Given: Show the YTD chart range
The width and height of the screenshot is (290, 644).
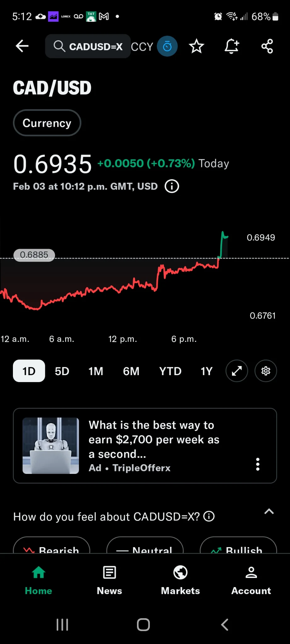Looking at the screenshot, I should click(170, 371).
